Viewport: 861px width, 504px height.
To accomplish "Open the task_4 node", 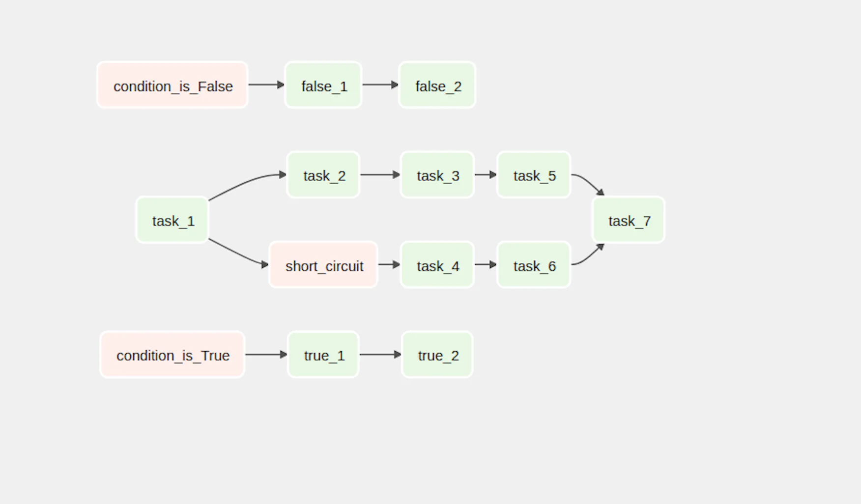I will pos(437,265).
